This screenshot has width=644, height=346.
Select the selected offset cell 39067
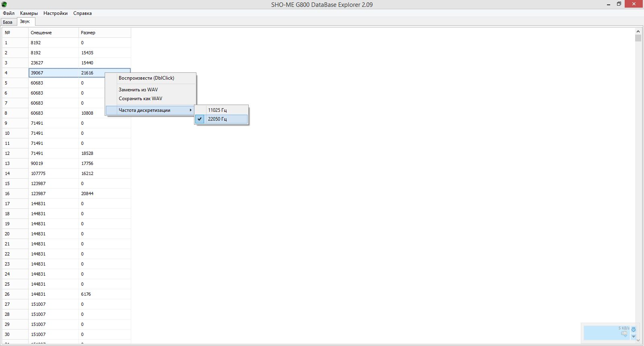pyautogui.click(x=54, y=73)
